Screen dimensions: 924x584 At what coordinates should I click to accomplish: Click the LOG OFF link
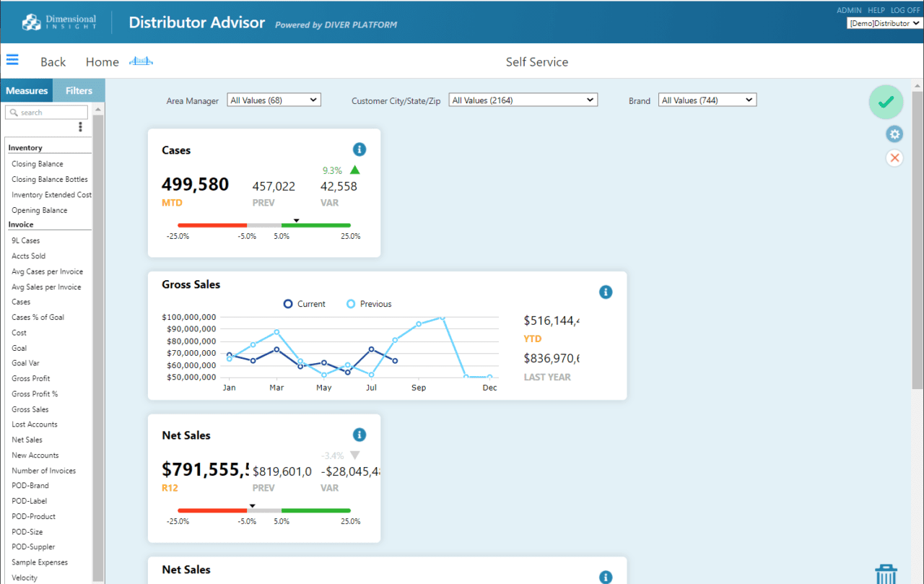coord(905,9)
